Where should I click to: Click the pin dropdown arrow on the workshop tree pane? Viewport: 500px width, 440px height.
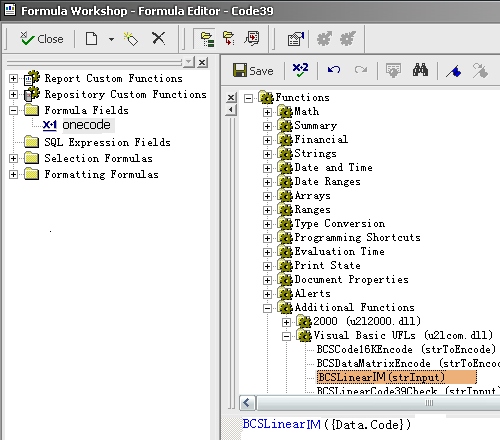click(x=189, y=62)
